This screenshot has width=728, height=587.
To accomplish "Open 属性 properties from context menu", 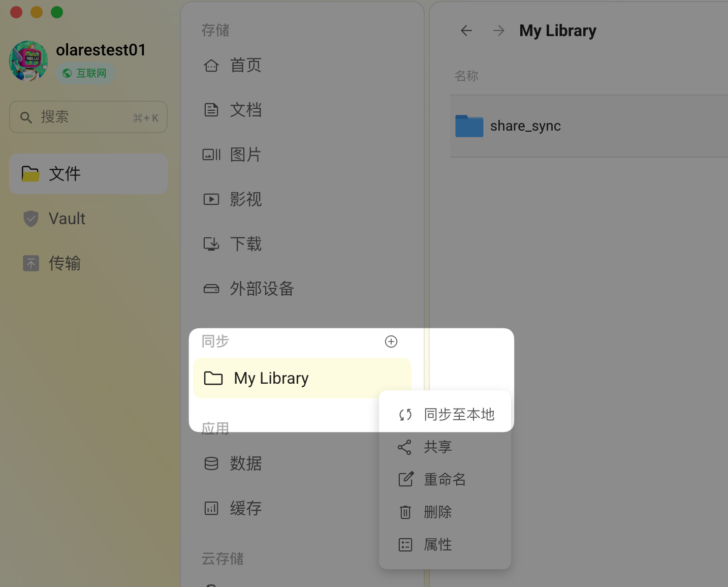I will (437, 545).
